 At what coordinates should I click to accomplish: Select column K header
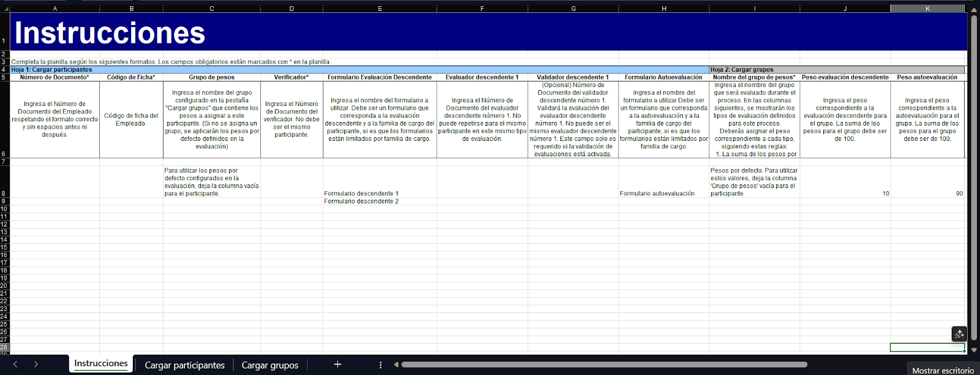[x=927, y=9]
